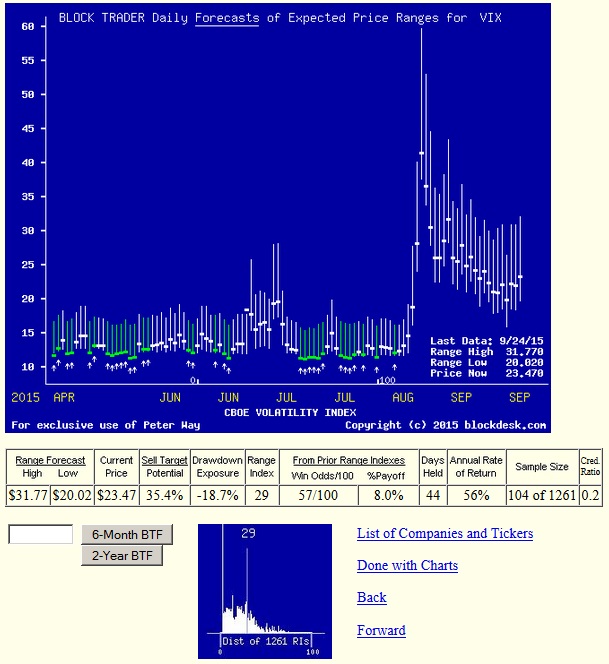Select the $23.47 current price cell
The height and width of the screenshot is (664, 609).
[x=116, y=495]
